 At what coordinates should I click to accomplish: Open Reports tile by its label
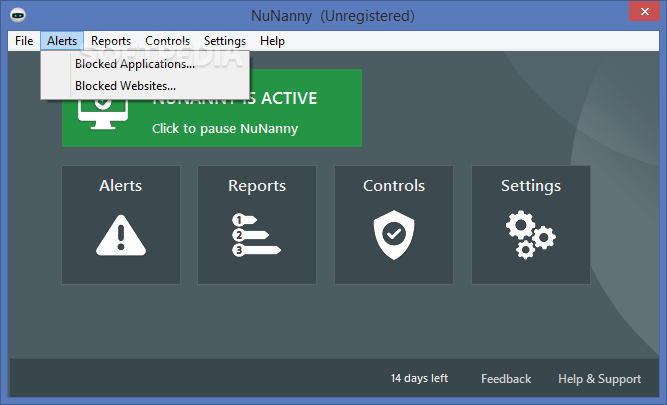(x=257, y=186)
